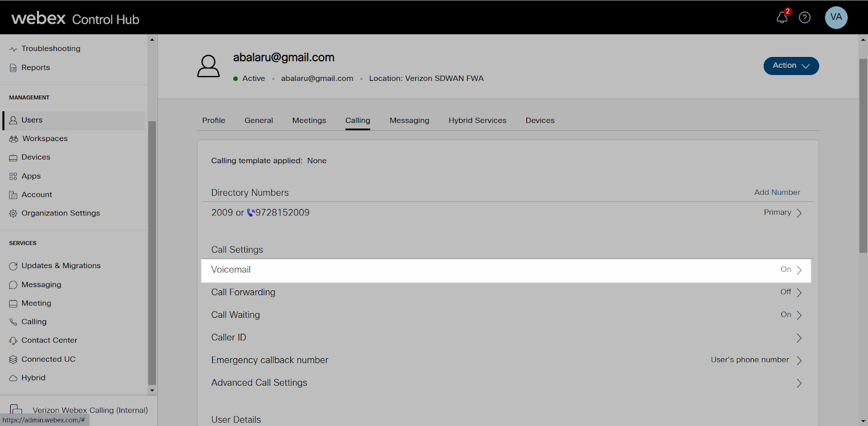868x426 pixels.
Task: Open the help question mark icon
Action: tap(805, 17)
